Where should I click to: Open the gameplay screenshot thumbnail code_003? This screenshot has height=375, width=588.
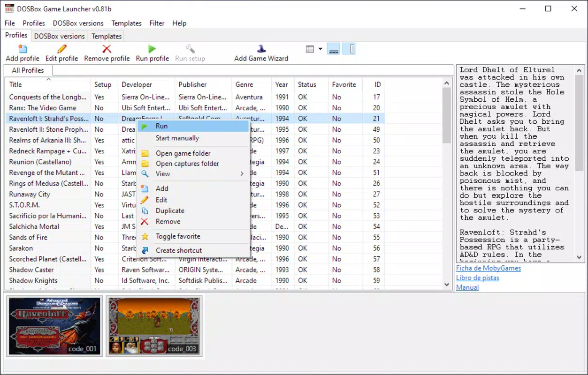point(154,326)
